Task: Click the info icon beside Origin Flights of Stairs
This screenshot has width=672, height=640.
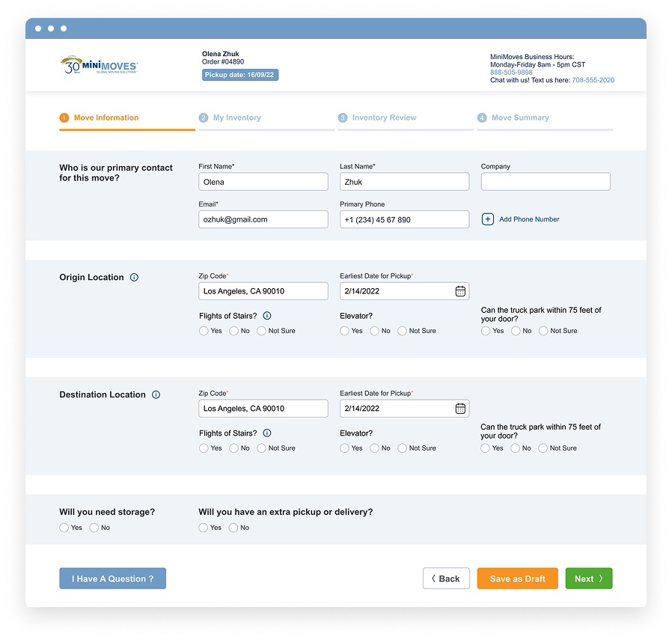Action: [267, 316]
